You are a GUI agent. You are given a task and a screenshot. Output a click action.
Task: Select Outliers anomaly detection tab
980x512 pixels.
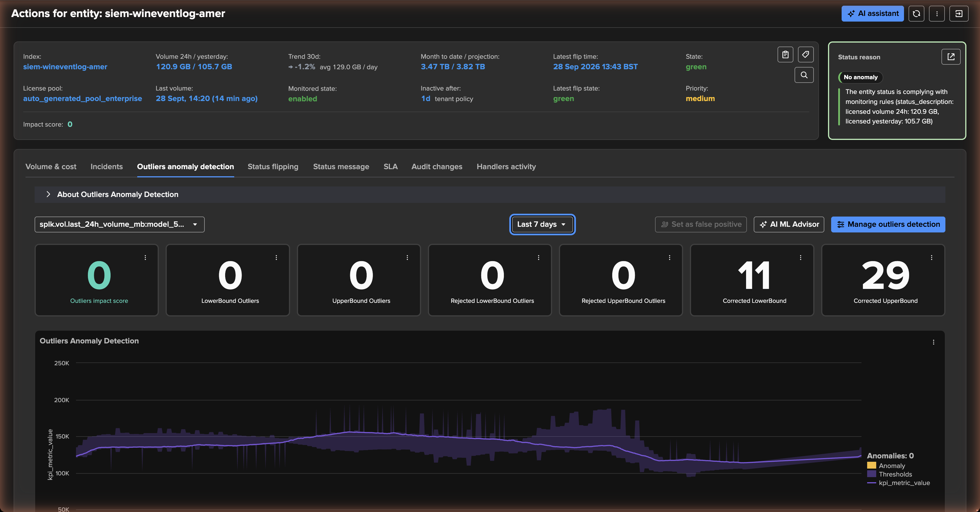[185, 167]
